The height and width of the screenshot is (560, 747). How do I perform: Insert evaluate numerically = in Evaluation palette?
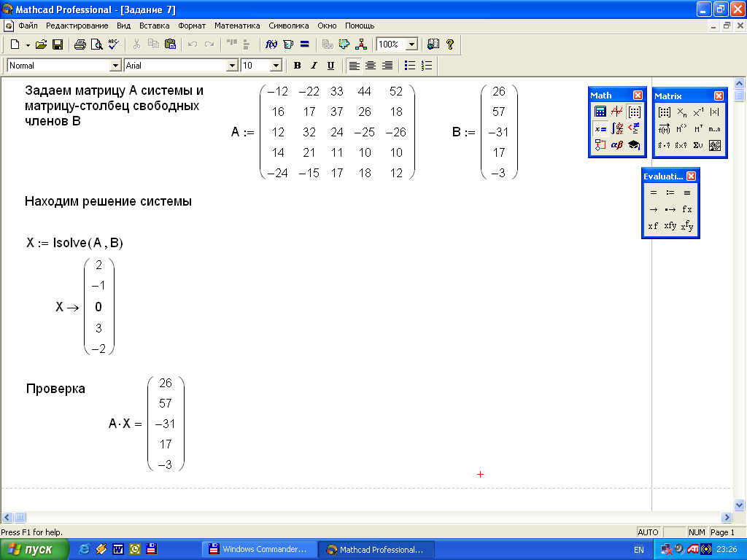tap(654, 192)
